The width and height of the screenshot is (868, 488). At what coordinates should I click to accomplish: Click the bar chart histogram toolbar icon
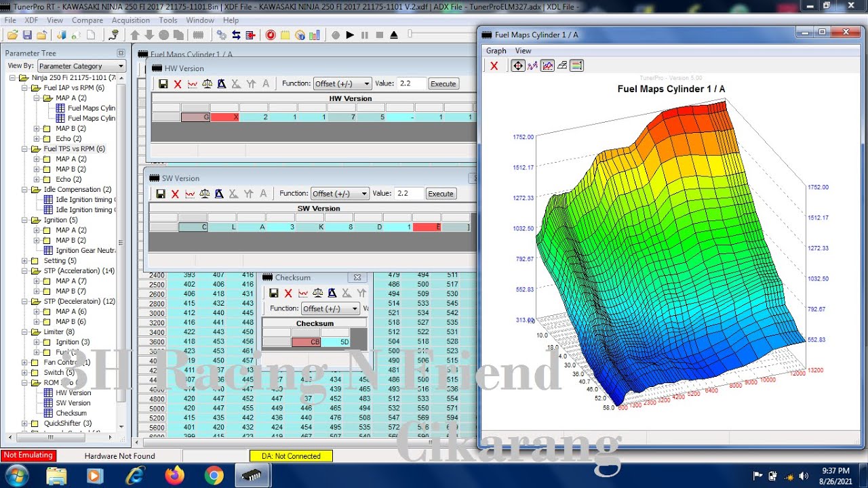(x=315, y=35)
